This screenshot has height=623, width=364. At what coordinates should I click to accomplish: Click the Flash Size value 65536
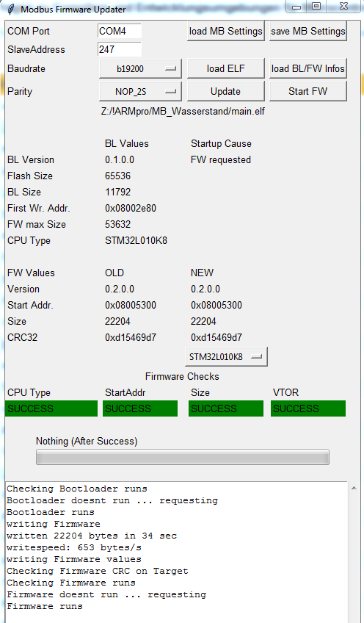click(x=117, y=176)
